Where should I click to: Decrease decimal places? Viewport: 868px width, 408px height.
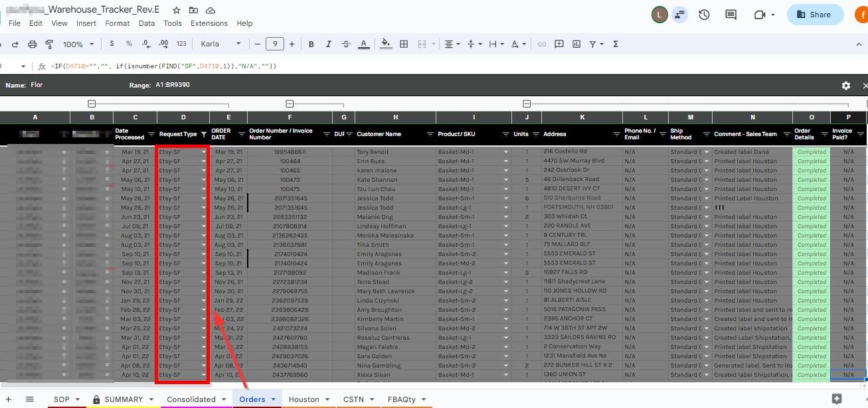click(146, 44)
